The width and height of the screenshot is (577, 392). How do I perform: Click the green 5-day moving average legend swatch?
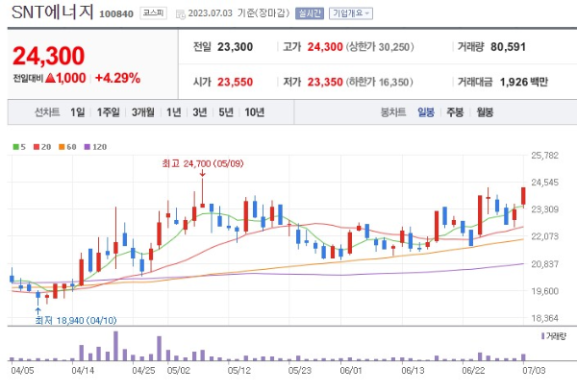(x=15, y=147)
